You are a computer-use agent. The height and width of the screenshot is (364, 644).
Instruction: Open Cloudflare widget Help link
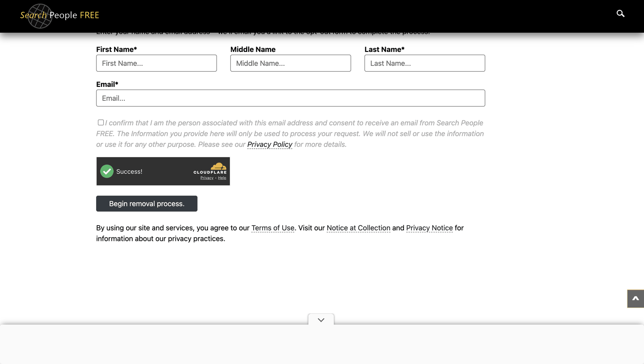point(222,178)
